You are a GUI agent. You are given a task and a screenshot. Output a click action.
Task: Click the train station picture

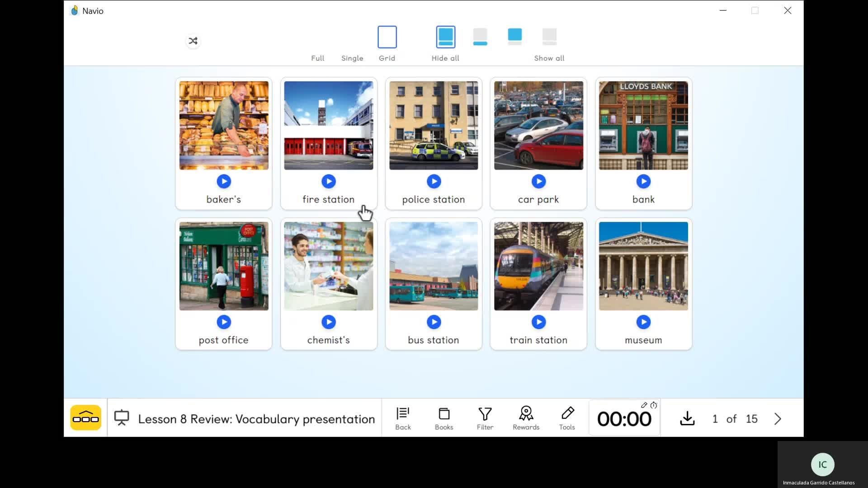point(538,266)
